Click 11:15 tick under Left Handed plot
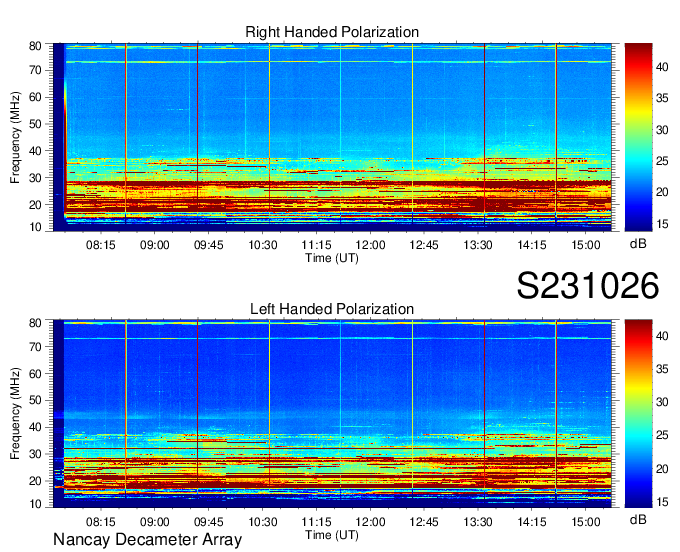This screenshot has height=552, width=680. click(317, 522)
